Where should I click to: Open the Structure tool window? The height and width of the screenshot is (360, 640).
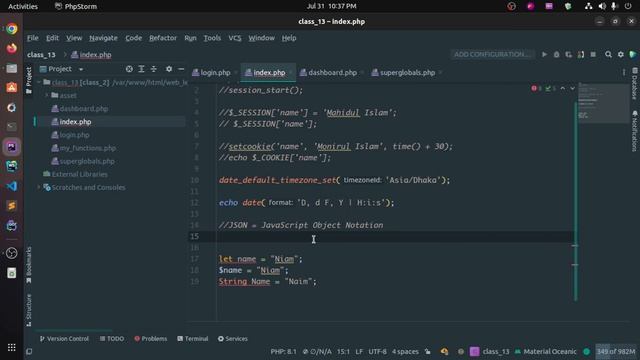tap(29, 310)
